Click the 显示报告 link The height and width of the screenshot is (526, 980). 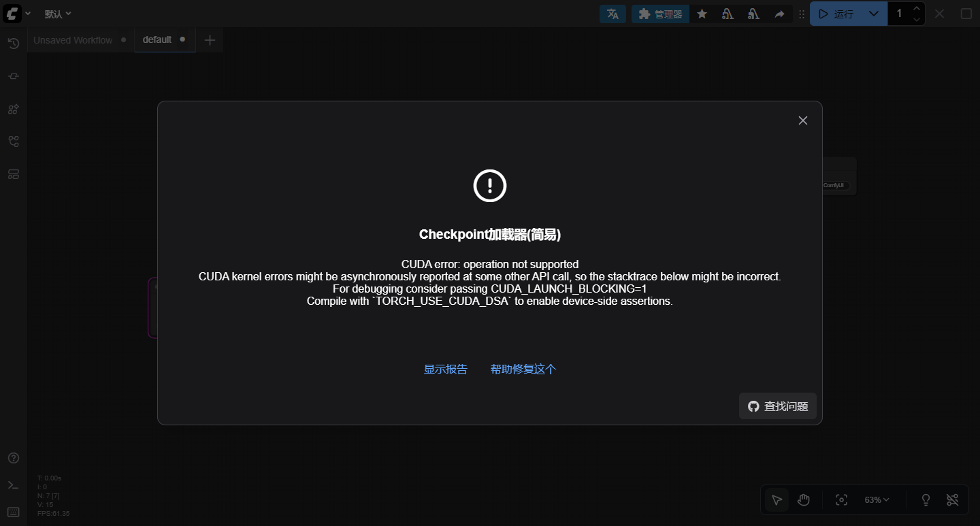(x=445, y=369)
